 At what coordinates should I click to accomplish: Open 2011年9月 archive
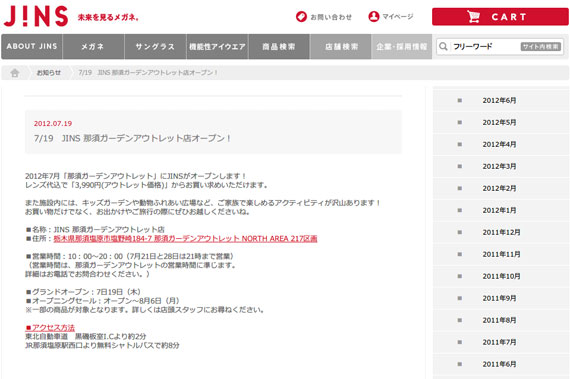click(x=499, y=298)
